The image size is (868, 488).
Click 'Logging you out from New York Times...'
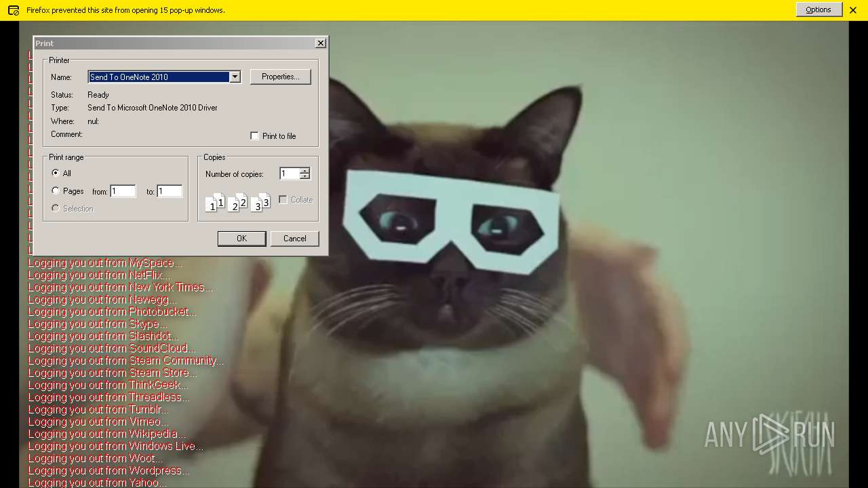(120, 287)
